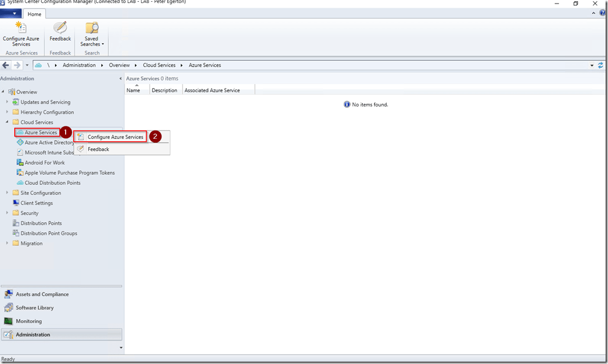Switch to the Home ribbon tab
The height and width of the screenshot is (364, 608).
[34, 14]
